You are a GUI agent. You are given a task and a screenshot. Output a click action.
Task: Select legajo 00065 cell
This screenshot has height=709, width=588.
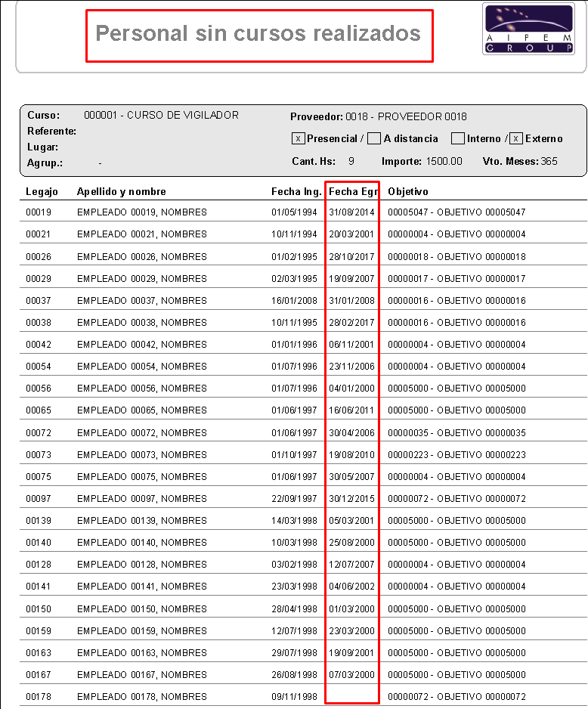pyautogui.click(x=39, y=410)
